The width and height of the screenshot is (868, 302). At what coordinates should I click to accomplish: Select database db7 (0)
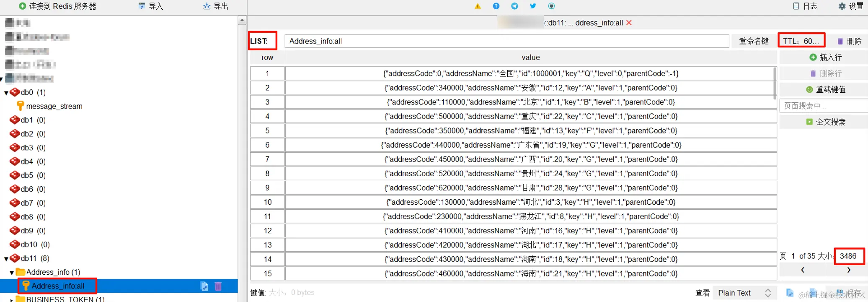point(28,203)
